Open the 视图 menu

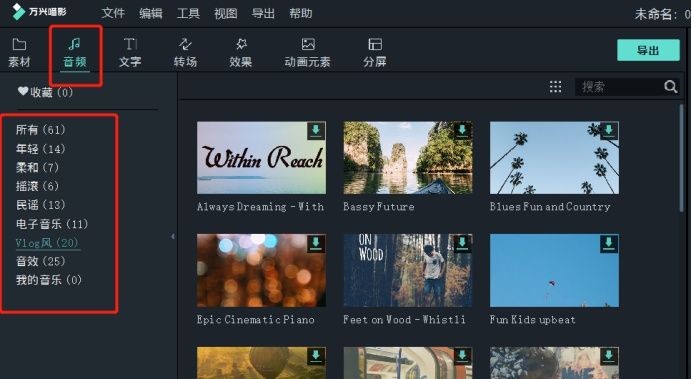(x=226, y=13)
